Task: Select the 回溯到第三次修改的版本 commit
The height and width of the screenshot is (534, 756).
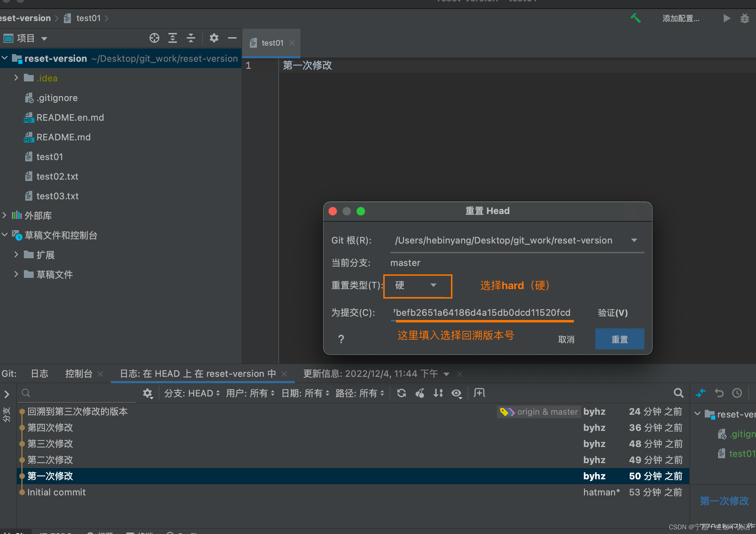Action: point(353,412)
